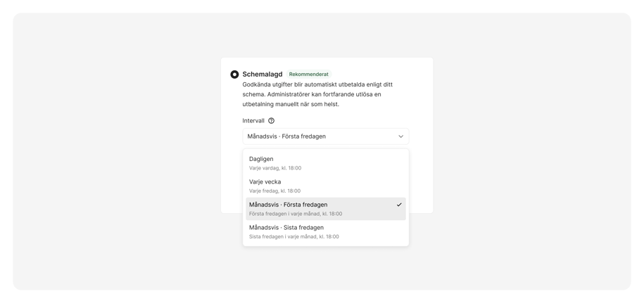
Task: Select highlighted Månadsvis · Första fredagen option
Action: [326, 209]
